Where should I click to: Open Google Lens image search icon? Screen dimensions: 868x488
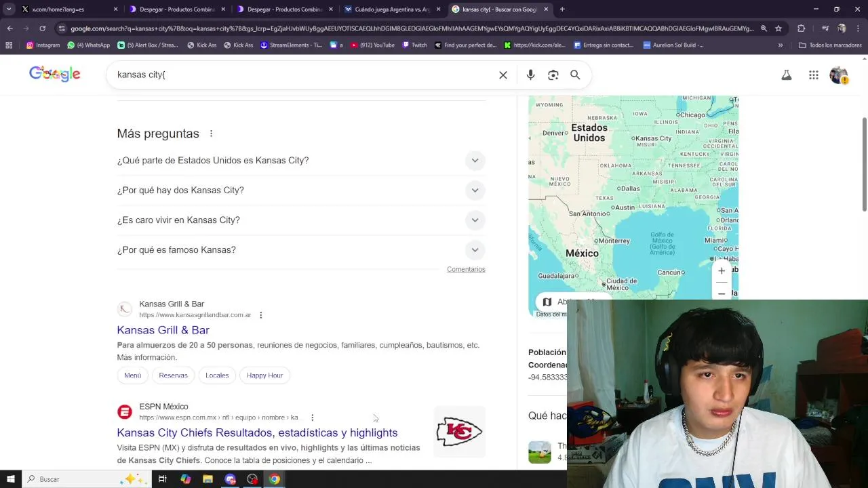coord(553,75)
